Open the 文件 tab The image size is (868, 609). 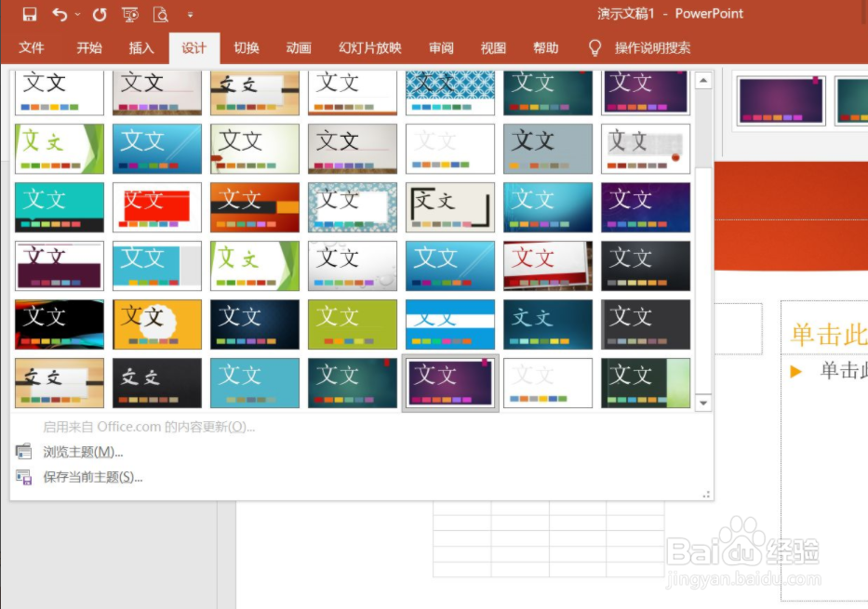(32, 48)
